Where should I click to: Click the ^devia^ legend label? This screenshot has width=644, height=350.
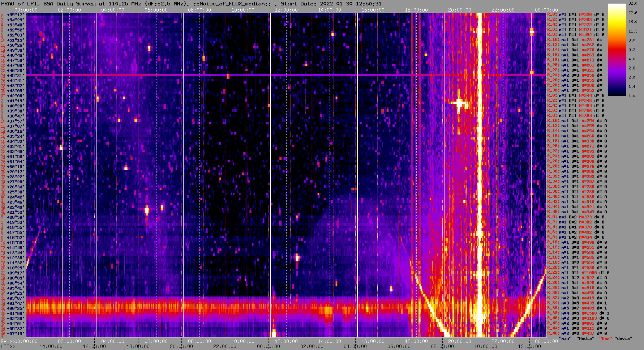click(623, 338)
